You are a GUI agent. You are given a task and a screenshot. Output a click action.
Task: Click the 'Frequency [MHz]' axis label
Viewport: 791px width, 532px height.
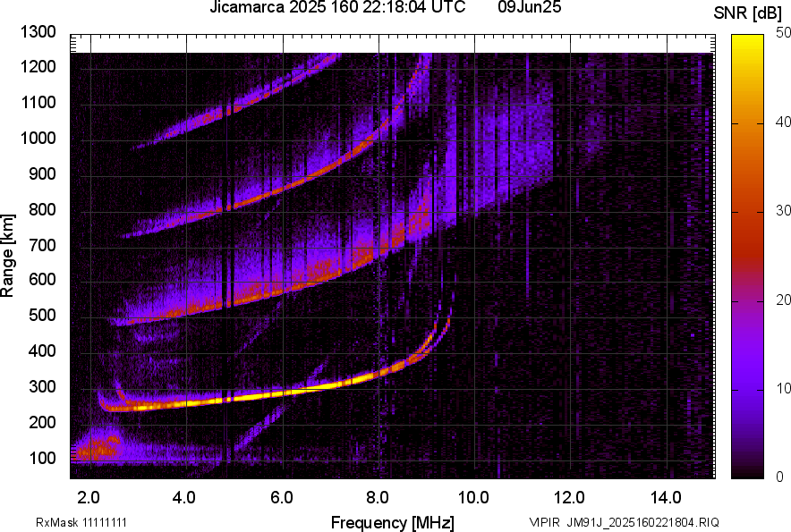tap(393, 522)
